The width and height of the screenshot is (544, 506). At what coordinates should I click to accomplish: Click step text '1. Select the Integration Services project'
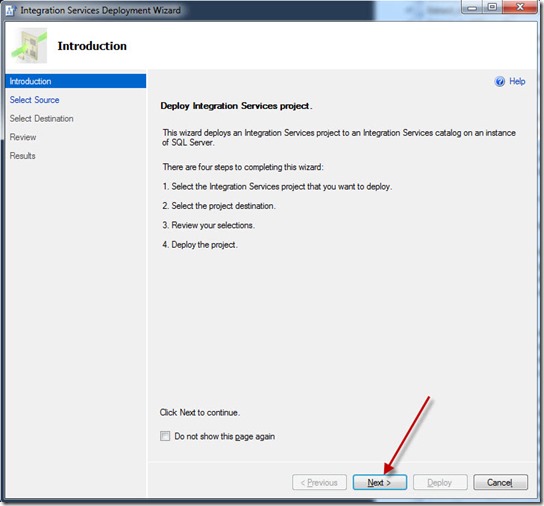click(277, 186)
